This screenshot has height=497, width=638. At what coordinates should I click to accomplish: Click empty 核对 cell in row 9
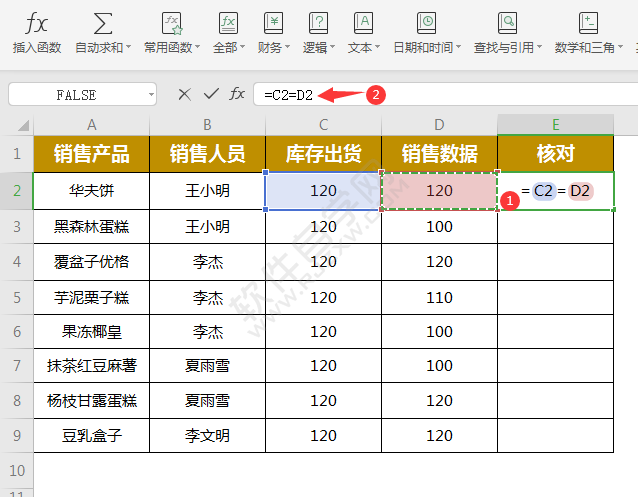pos(555,436)
